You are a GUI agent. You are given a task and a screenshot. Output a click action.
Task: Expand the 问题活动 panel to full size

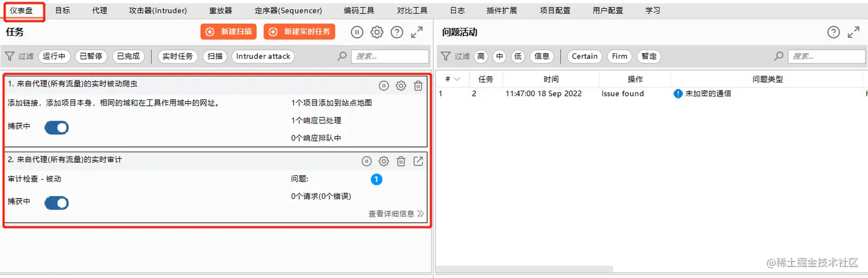click(854, 32)
